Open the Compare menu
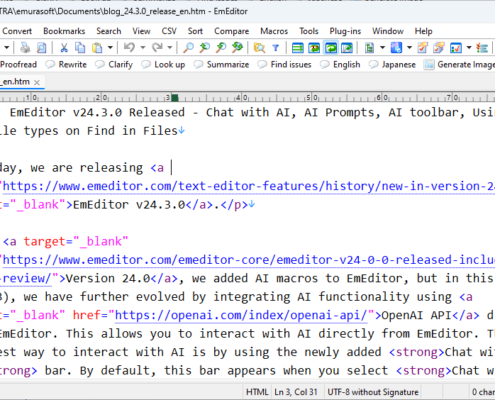The image size is (495, 400). pos(231,31)
